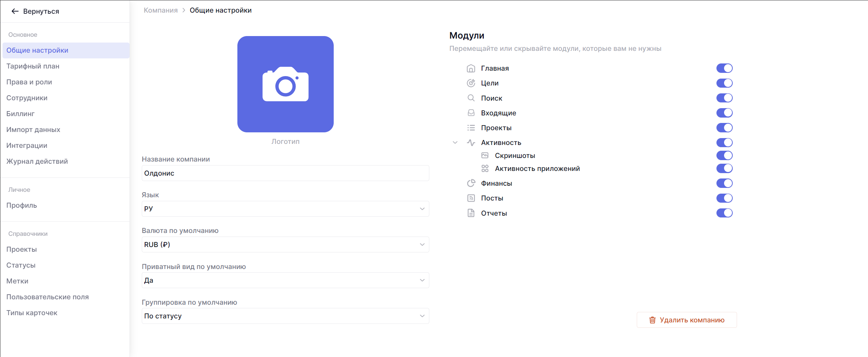Viewport: 868px width, 357px height.
Task: Click the camera logo upload icon
Action: [285, 84]
